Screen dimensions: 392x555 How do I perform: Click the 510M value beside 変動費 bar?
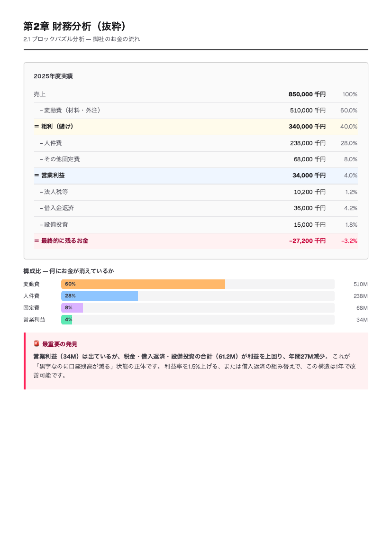click(x=361, y=284)
